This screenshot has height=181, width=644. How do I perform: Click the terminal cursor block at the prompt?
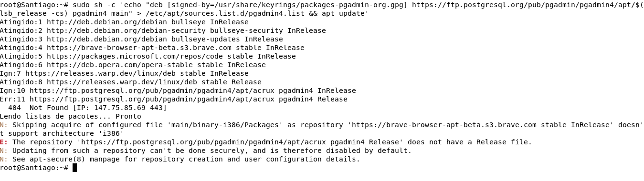[74, 168]
